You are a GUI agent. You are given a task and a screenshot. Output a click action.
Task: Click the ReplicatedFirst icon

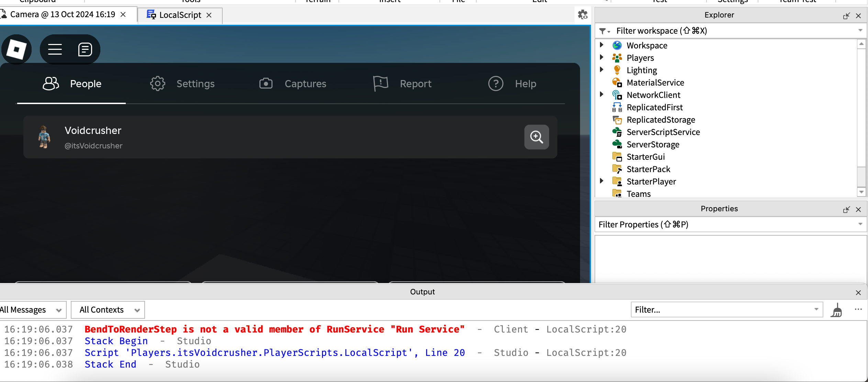click(617, 107)
